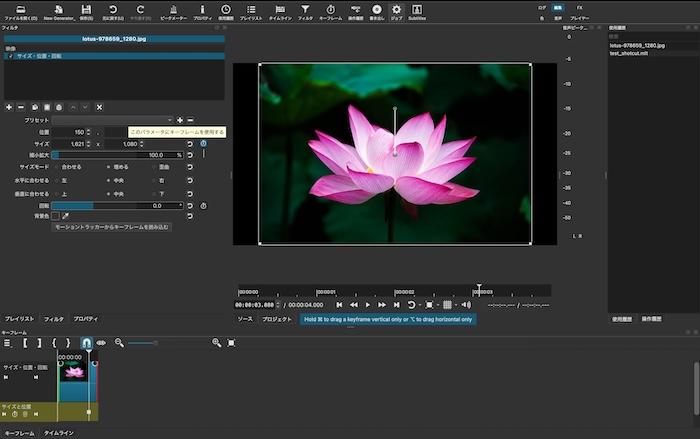Toggle the keyframe button for size parameter
Image resolution: width=700 pixels, height=439 pixels.
(x=203, y=144)
